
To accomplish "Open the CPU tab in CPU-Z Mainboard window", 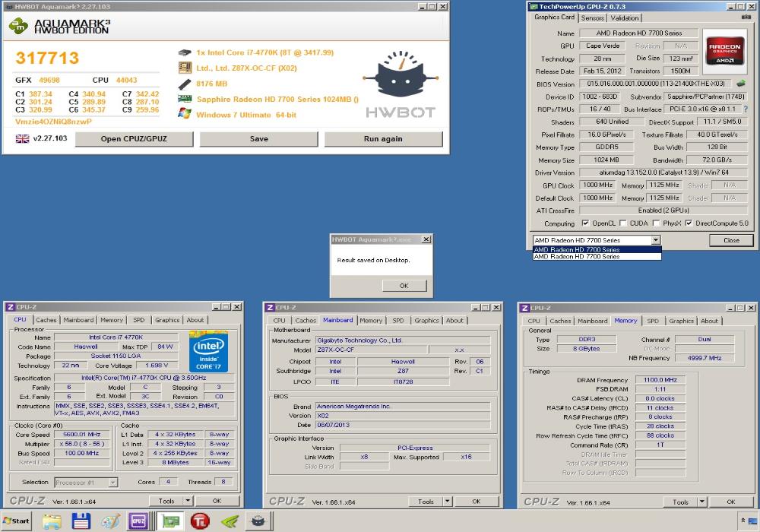I will [x=279, y=320].
